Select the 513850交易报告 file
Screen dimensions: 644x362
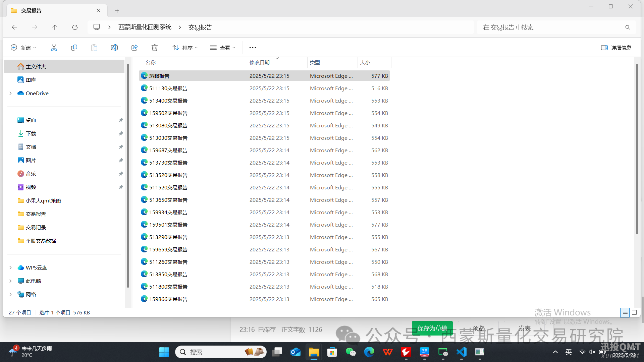click(264, 274)
